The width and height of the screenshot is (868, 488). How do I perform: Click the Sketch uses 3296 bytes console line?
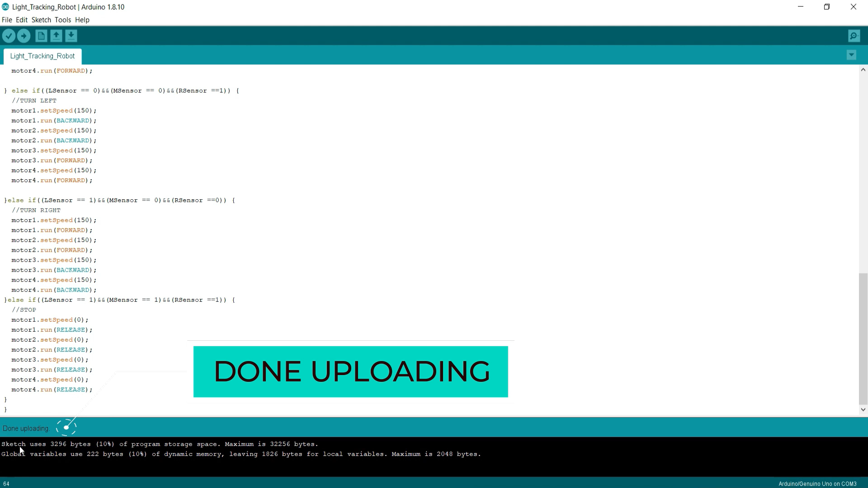[160, 444]
